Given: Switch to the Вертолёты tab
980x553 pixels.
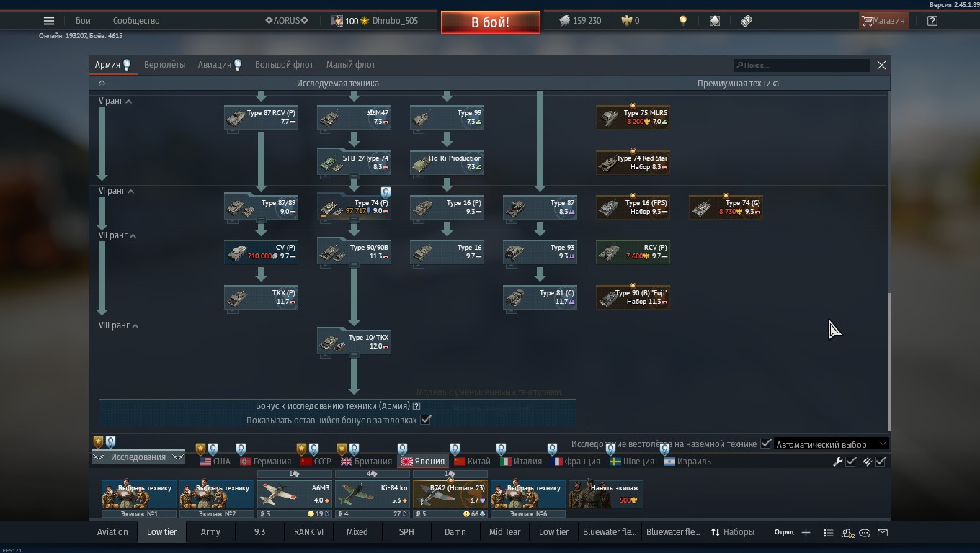Looking at the screenshot, I should [164, 65].
